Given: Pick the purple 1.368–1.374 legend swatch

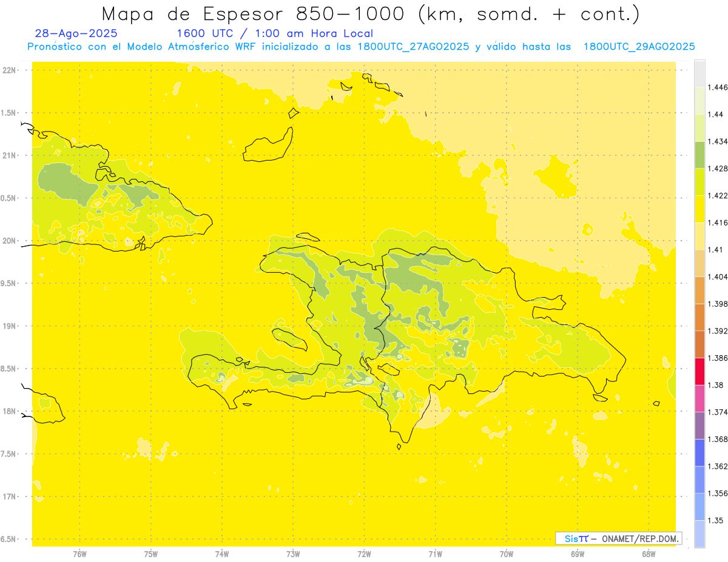Looking at the screenshot, I should (699, 426).
